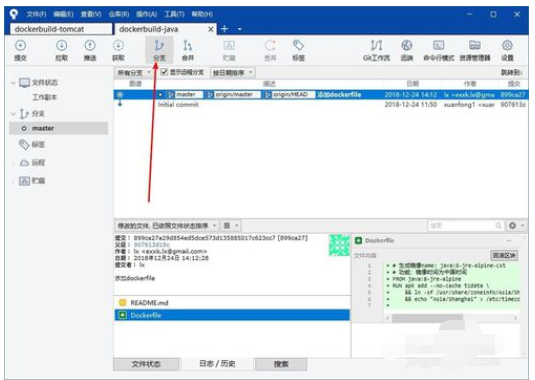This screenshot has height=380, width=535.
Task: Open the modified files sort order dropdown
Action: [167, 225]
